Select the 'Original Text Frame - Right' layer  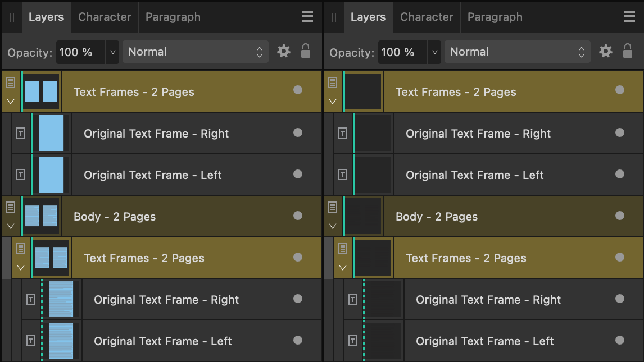tap(156, 133)
